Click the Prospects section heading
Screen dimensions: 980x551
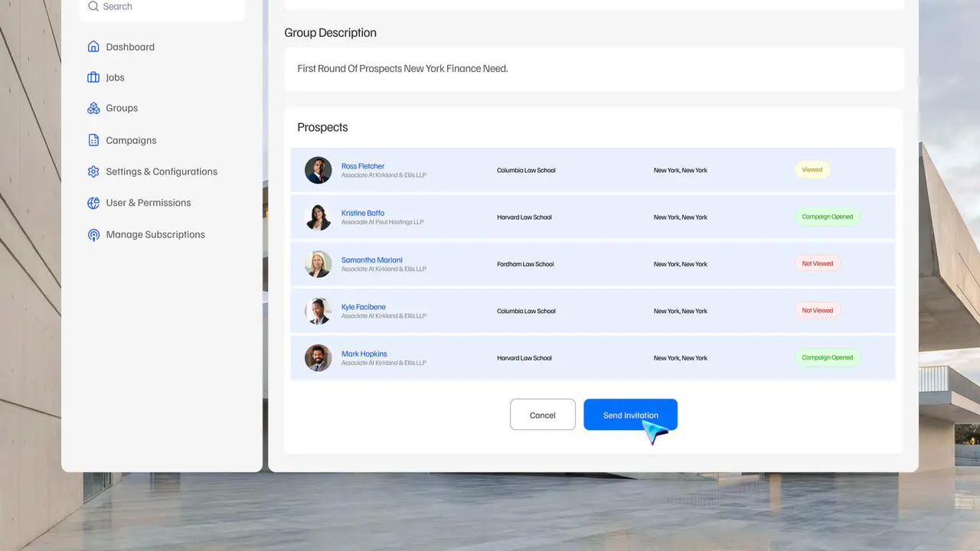coord(322,127)
